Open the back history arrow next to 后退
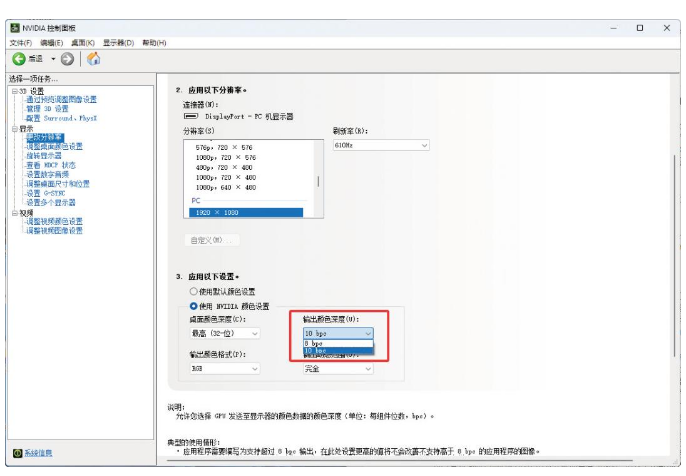The width and height of the screenshot is (686, 476). point(54,59)
